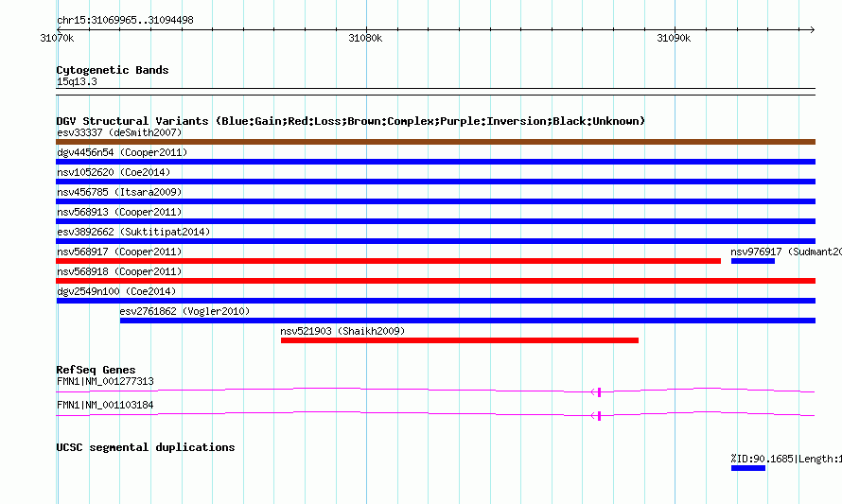Click the blue segmental duplication bar
842x504 pixels.
[x=748, y=468]
